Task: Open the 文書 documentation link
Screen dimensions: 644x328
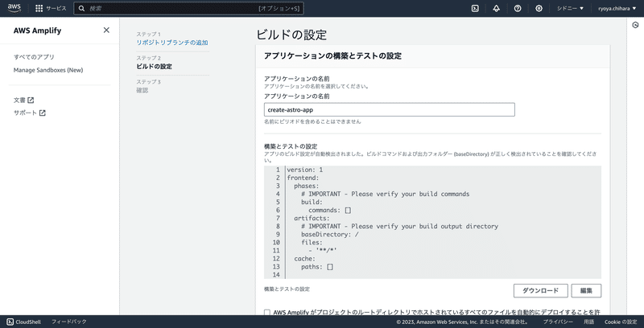Action: [19, 100]
